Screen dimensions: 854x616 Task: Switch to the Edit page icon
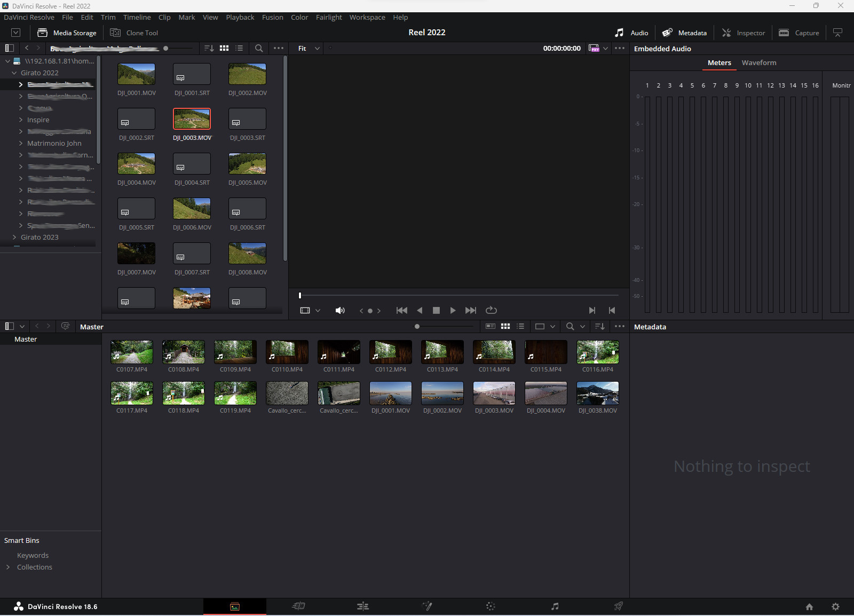point(363,606)
